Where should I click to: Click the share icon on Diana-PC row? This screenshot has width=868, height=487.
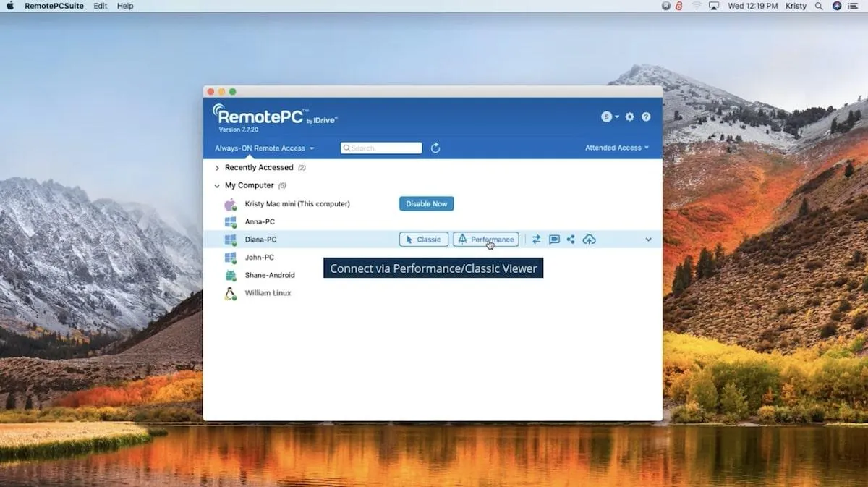(571, 240)
